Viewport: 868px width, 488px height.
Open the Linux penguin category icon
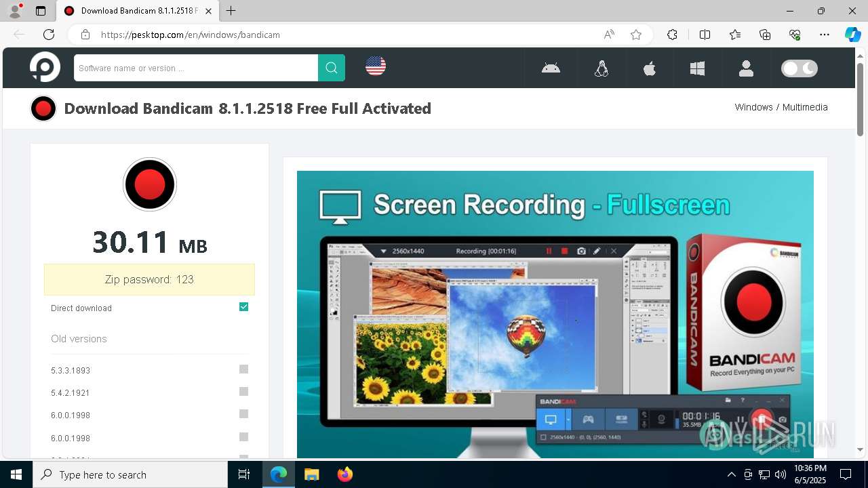(x=601, y=68)
